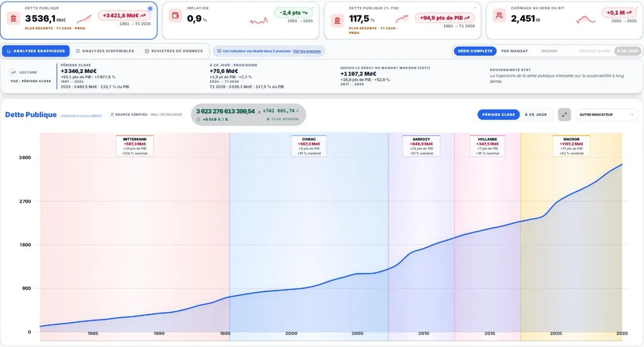Toggle the greyed À Ce Jour option in top bar

[x=627, y=51]
